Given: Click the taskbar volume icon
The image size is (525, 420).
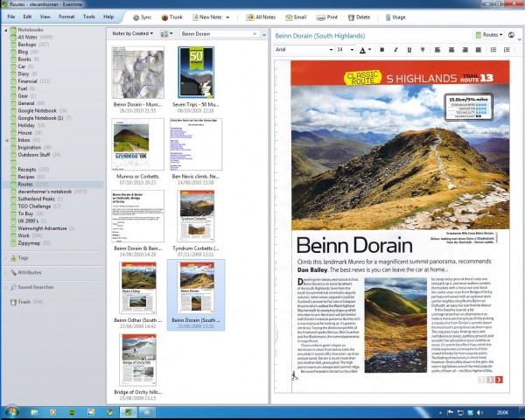Looking at the screenshot, I should 479,413.
